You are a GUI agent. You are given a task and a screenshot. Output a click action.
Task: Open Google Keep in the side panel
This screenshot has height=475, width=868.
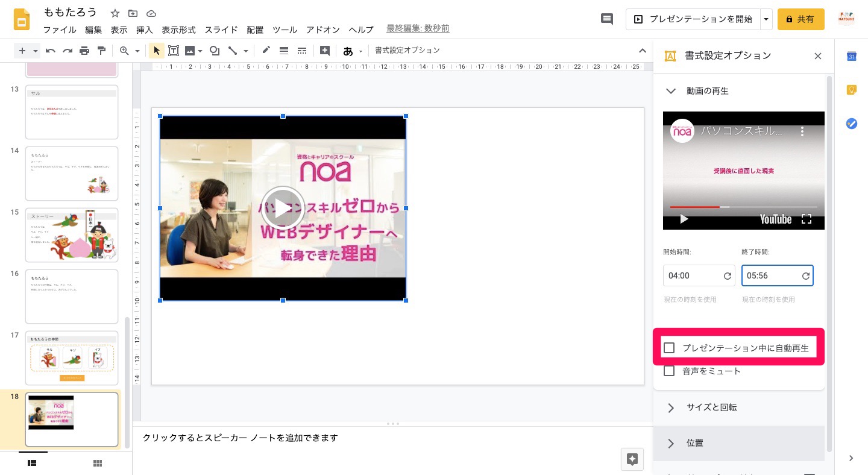point(852,90)
